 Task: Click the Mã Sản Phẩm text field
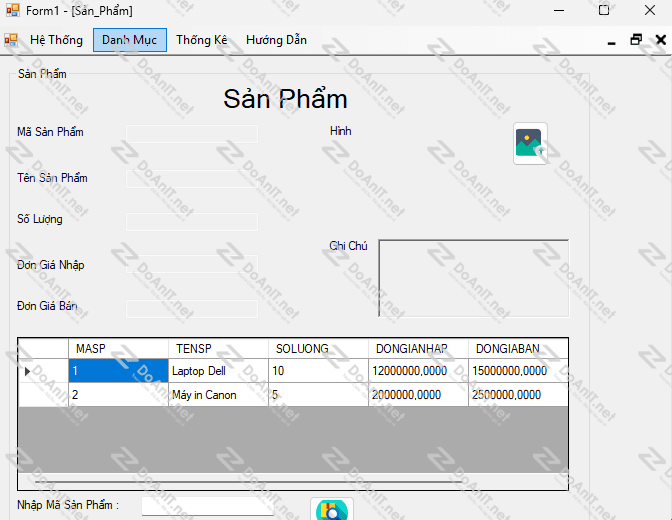click(x=192, y=134)
